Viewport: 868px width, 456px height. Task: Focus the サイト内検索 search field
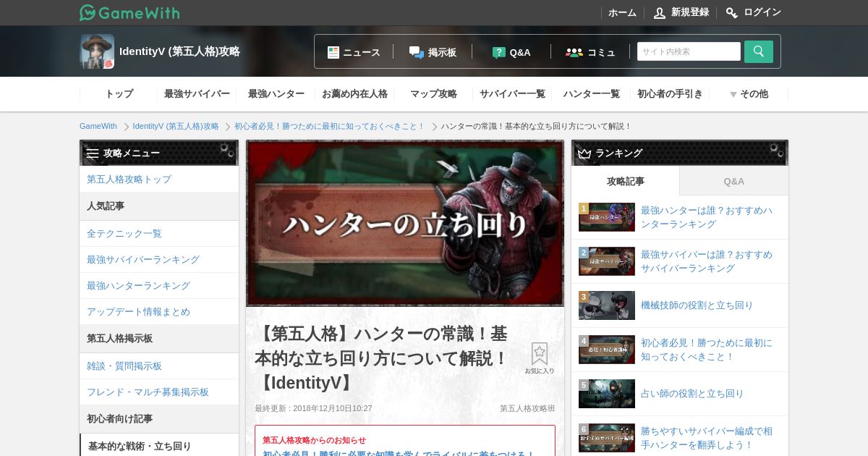tap(689, 51)
